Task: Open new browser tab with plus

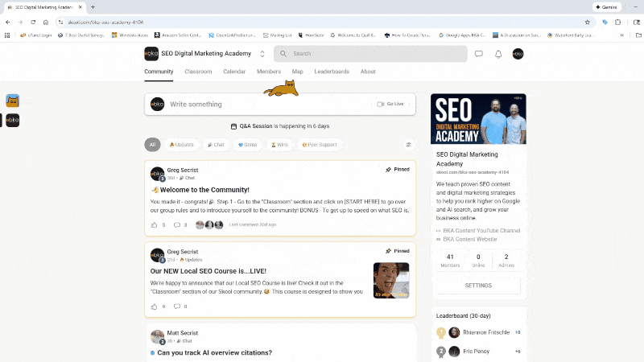Action: click(93, 7)
